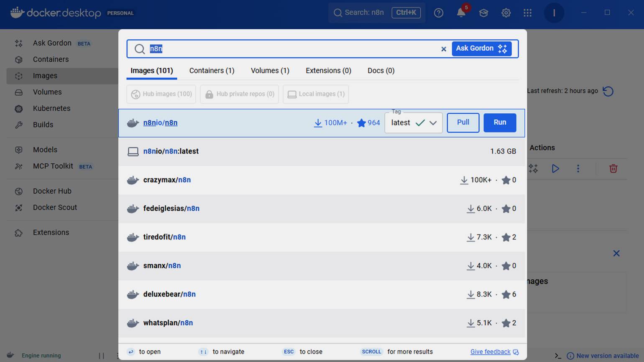Click the Give feedback link

coord(490,352)
